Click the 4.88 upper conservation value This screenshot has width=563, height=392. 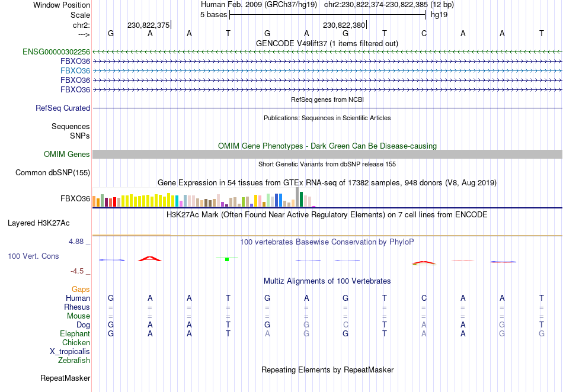(76, 242)
